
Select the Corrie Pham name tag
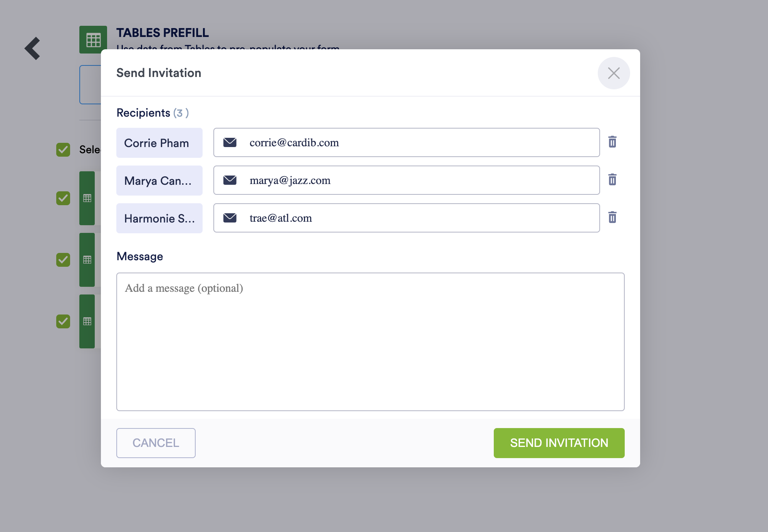pos(159,143)
